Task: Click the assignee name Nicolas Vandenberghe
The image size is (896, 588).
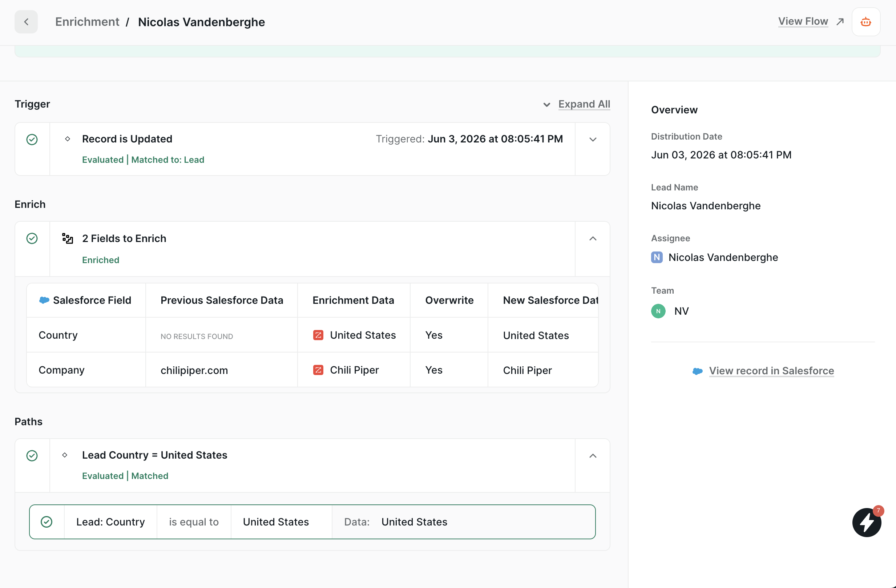Action: (723, 258)
